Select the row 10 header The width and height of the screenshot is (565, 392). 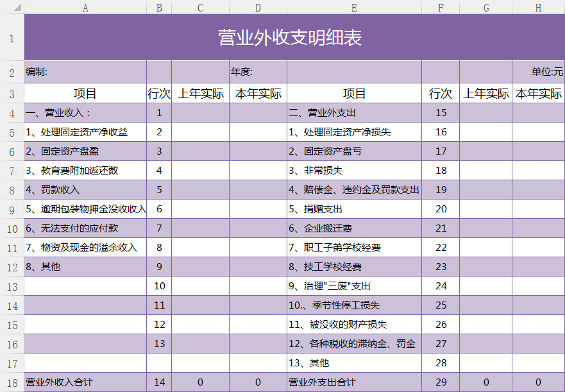(x=12, y=228)
